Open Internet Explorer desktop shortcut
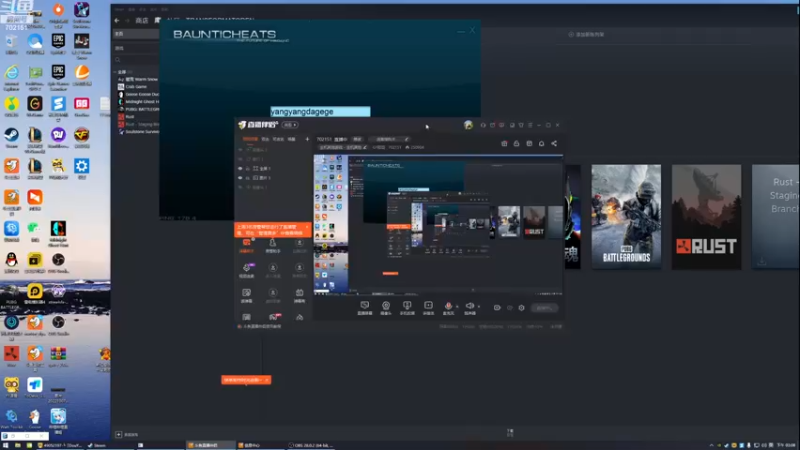 click(11, 76)
